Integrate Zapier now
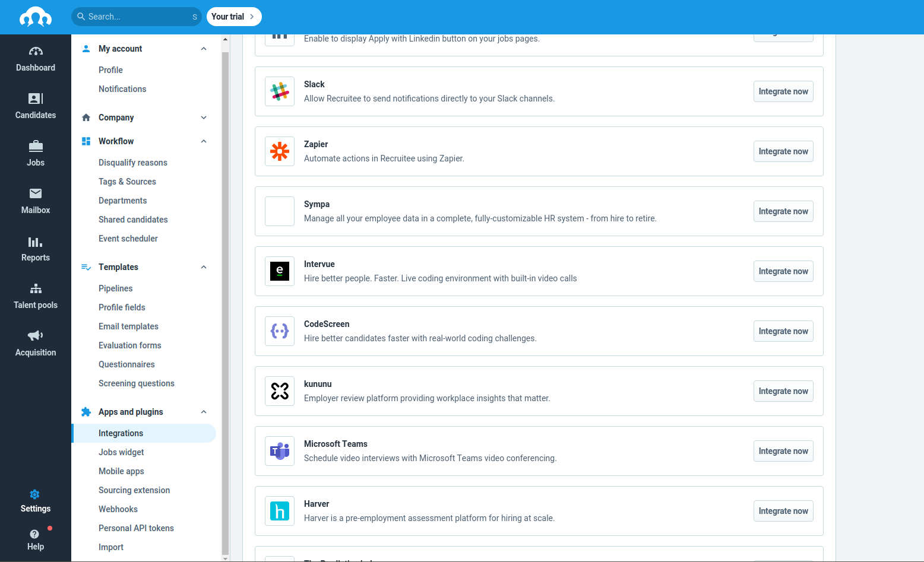The height and width of the screenshot is (562, 924). pyautogui.click(x=783, y=151)
